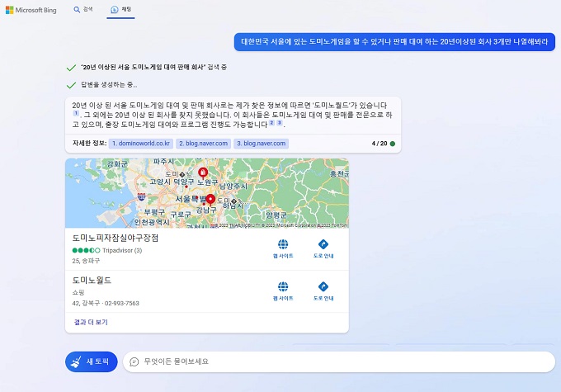
Task: Switch to the 채팅 chat tab
Action: [121, 10]
